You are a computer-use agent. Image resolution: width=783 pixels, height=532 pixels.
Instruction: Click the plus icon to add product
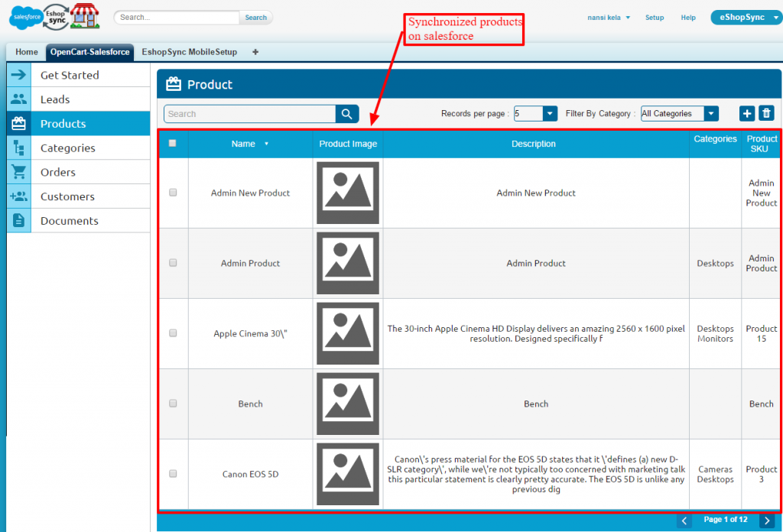click(747, 113)
